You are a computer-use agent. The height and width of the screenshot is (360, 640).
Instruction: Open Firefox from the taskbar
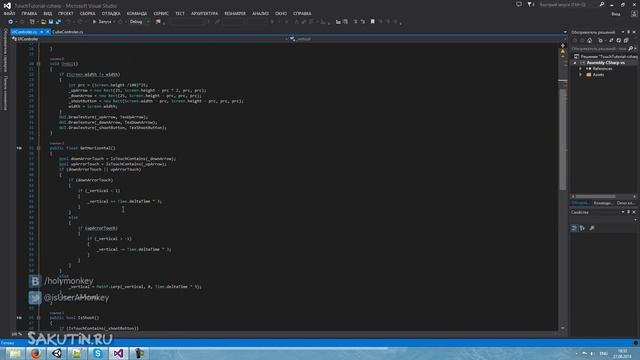[36, 353]
